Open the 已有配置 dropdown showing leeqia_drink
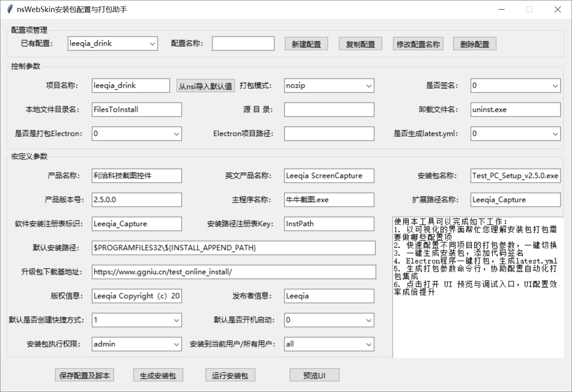Viewport: 572px width, 392px height. [113, 44]
